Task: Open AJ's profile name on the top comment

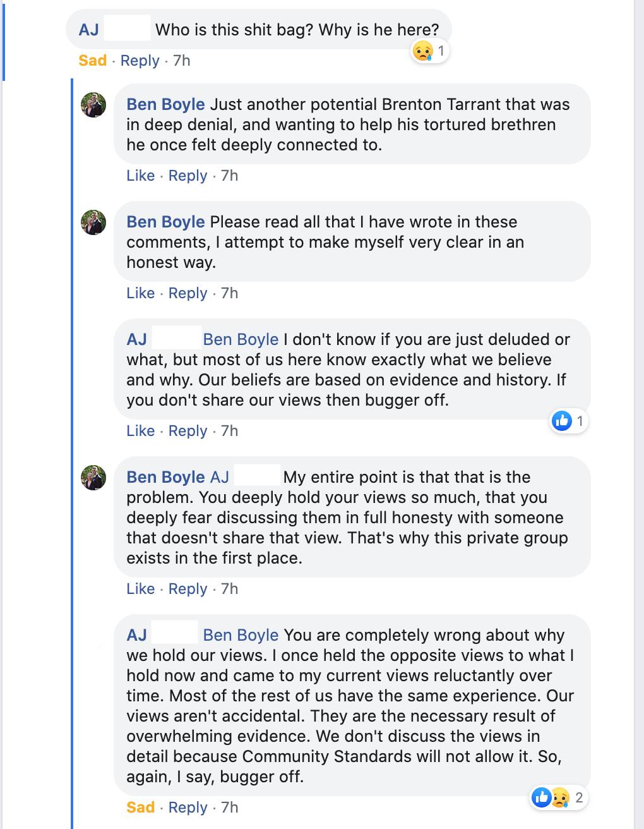Action: 89,30
